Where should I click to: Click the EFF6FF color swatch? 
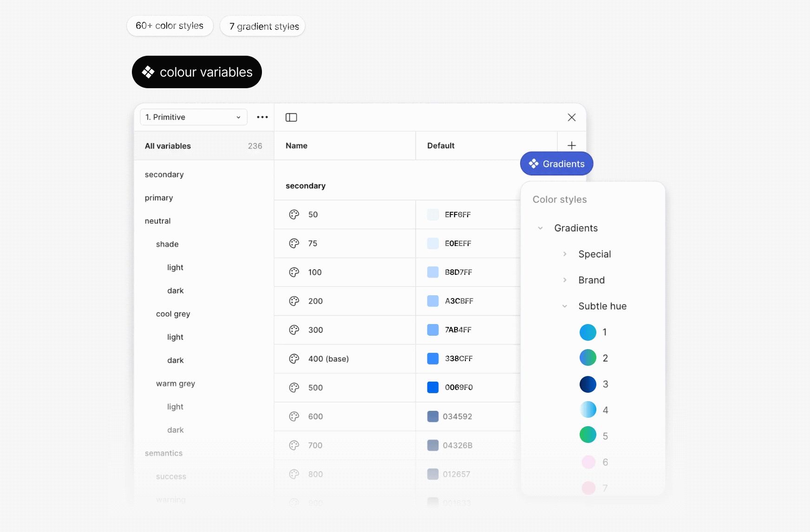tap(433, 214)
